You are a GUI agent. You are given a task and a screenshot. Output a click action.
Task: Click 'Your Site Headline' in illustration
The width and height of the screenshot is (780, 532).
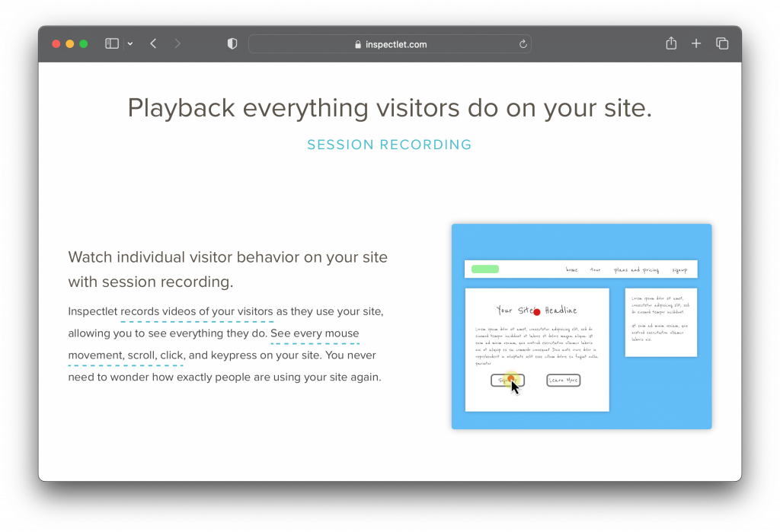[x=537, y=311]
